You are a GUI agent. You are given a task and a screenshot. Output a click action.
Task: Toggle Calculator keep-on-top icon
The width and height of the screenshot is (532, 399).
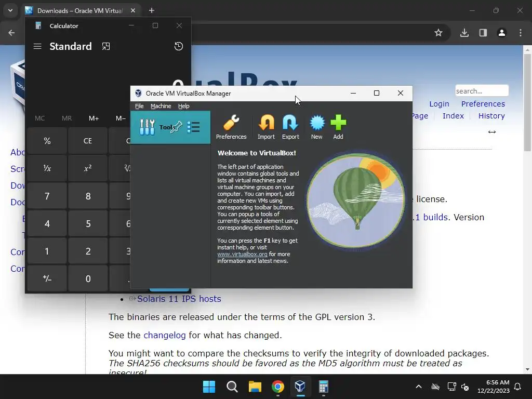(106, 46)
